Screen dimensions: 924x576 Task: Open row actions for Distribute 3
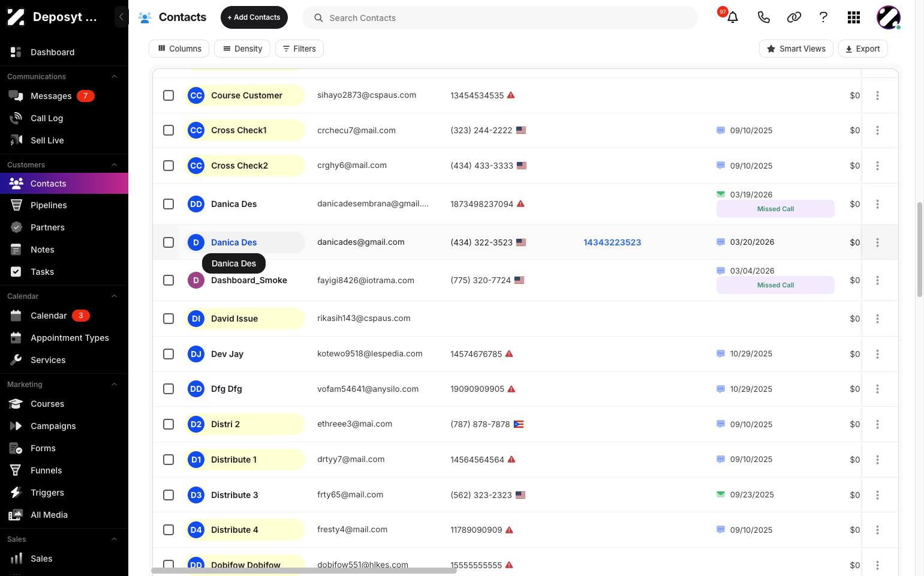(877, 495)
